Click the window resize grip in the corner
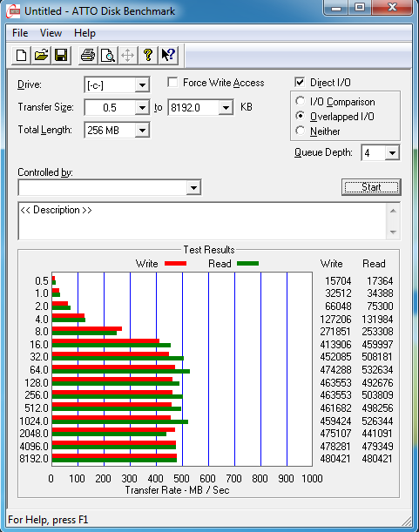419x532 pixels. 406,521
